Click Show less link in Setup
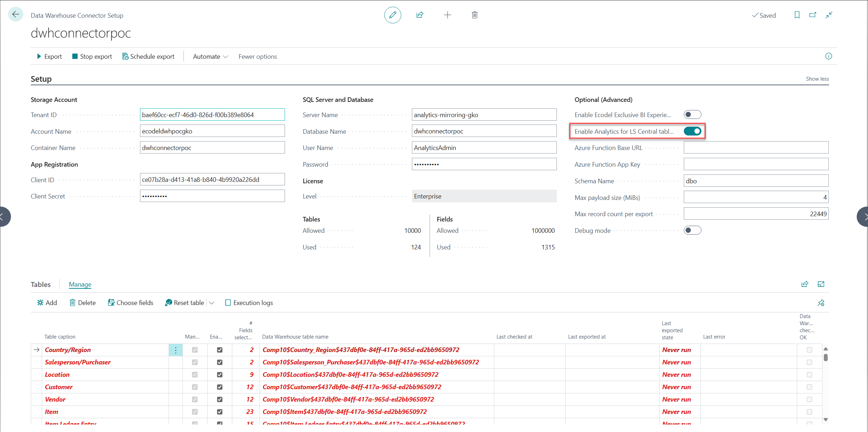 click(817, 79)
